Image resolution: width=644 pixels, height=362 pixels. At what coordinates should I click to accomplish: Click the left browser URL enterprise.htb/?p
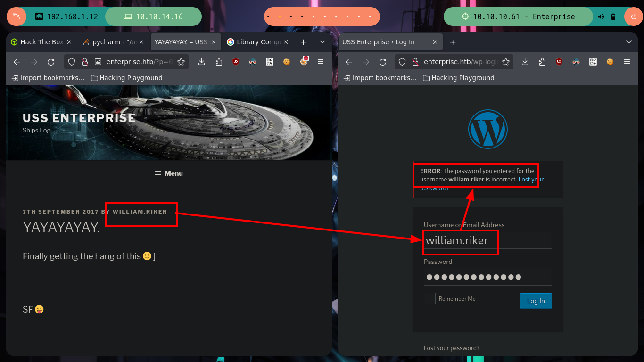(140, 62)
